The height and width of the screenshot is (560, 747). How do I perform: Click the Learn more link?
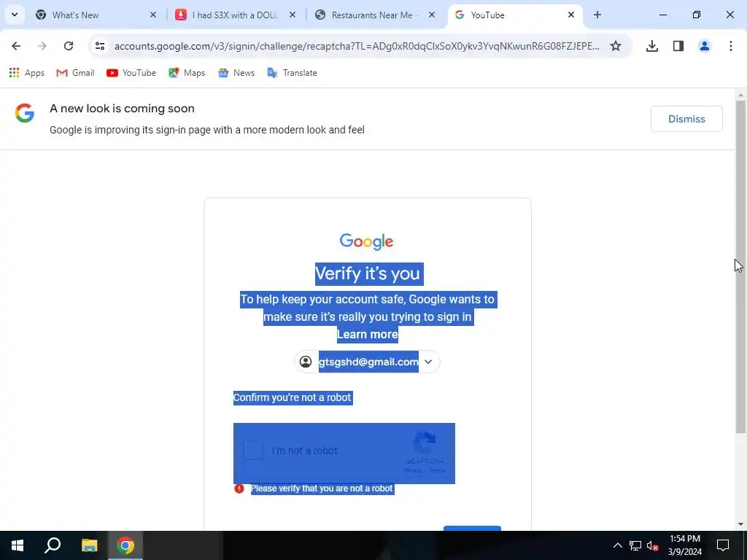(368, 334)
